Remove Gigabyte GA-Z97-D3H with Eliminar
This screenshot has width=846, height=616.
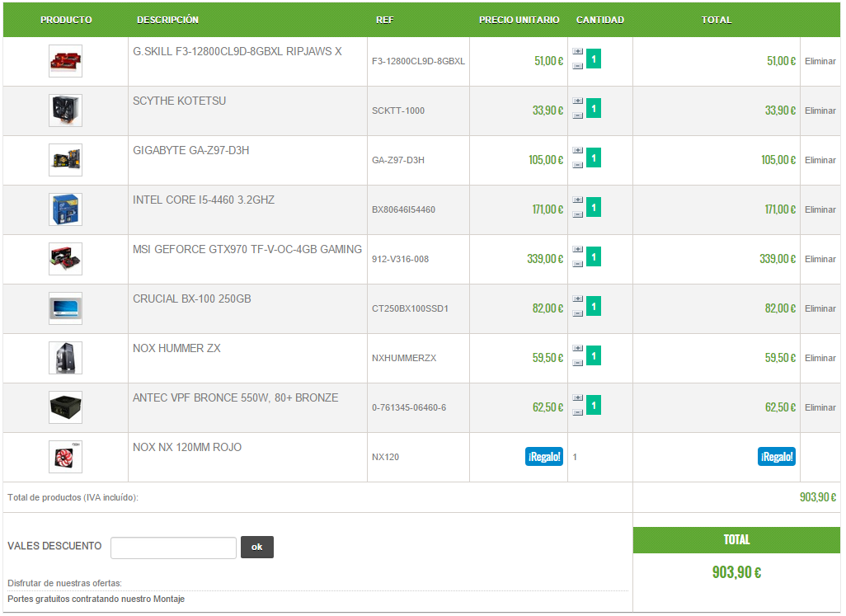(820, 160)
